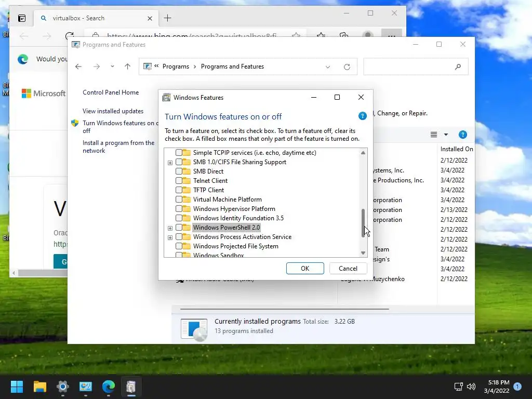Click features list scrollbar thumb
The height and width of the screenshot is (399, 532).
[363, 223]
